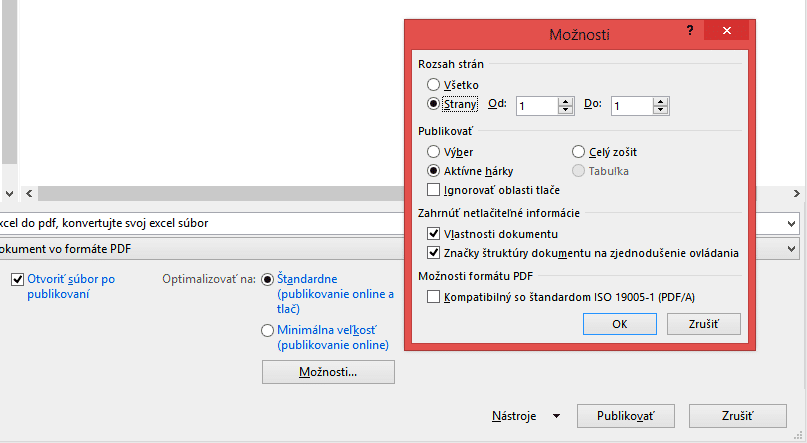Enable Ignorovať oblasti tlače checkbox
The width and height of the screenshot is (807, 443).
pos(433,190)
